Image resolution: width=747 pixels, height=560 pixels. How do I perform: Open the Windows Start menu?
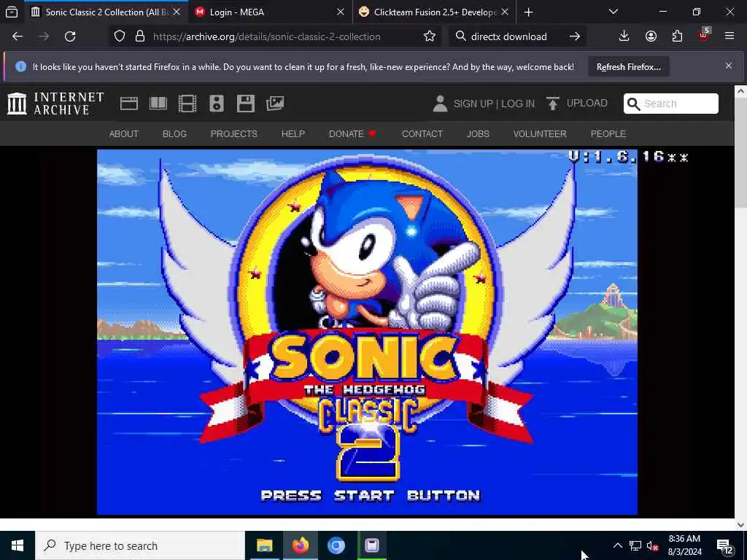coord(18,545)
